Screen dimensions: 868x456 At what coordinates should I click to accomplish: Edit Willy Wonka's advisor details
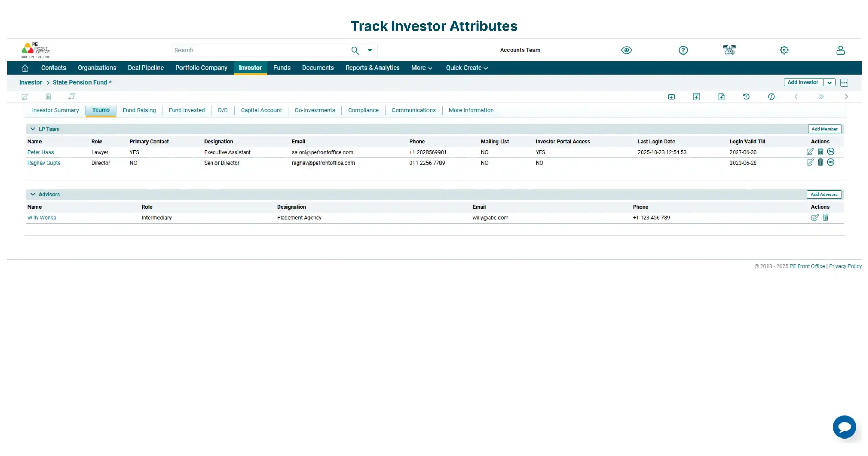coord(815,217)
